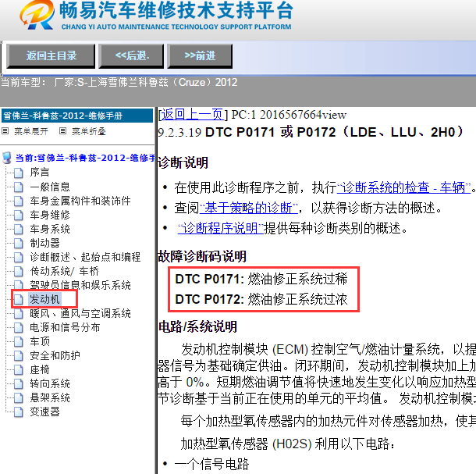Open the 制动器 tree item
Image resolution: width=476 pixels, height=474 pixels.
[x=44, y=243]
